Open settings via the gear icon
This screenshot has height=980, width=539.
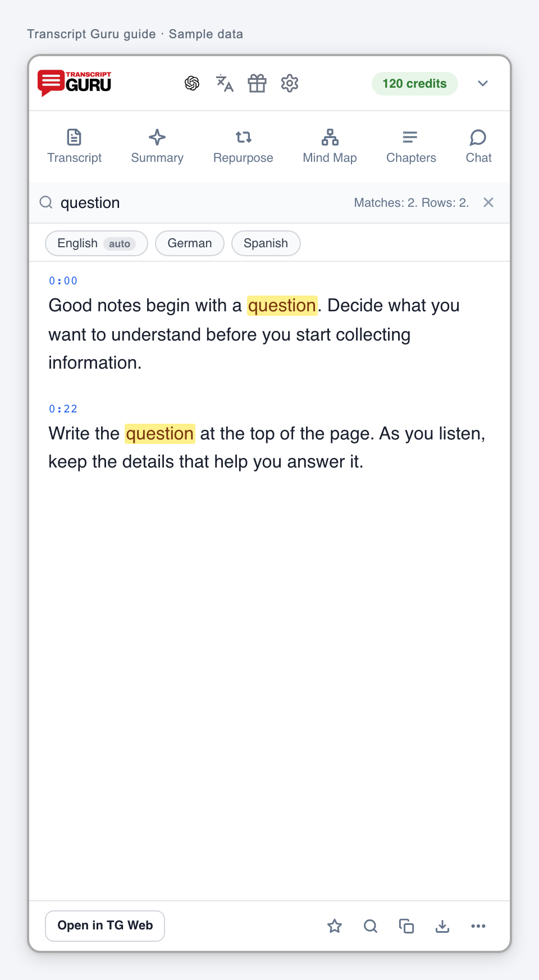[x=290, y=83]
